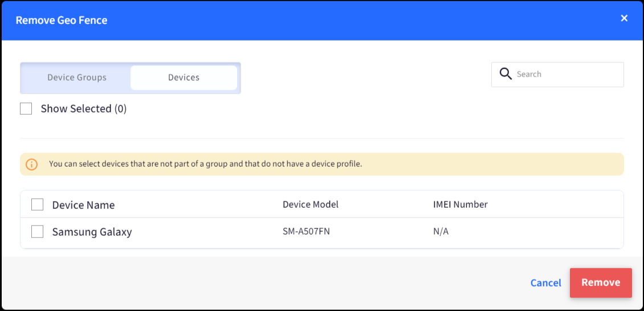The width and height of the screenshot is (644, 311).
Task: Focus the Search input field
Action: point(557,74)
